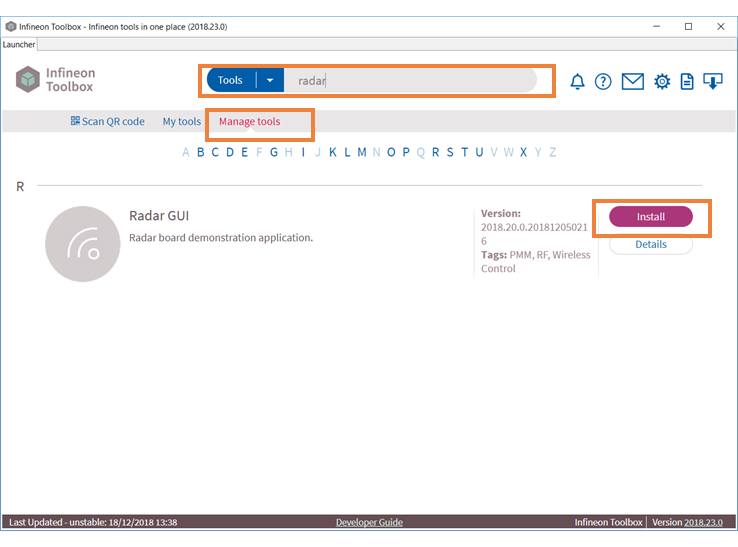Jump to letter M in alphabet index
The width and height of the screenshot is (738, 547).
click(361, 152)
